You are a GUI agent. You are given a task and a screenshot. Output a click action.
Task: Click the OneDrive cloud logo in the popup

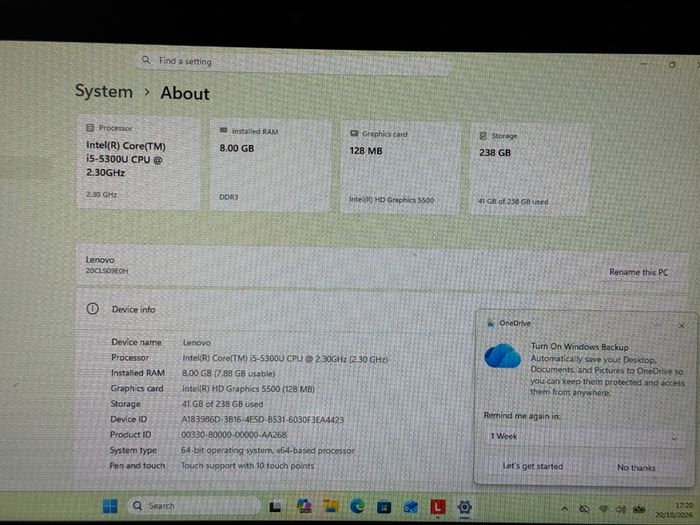[503, 355]
